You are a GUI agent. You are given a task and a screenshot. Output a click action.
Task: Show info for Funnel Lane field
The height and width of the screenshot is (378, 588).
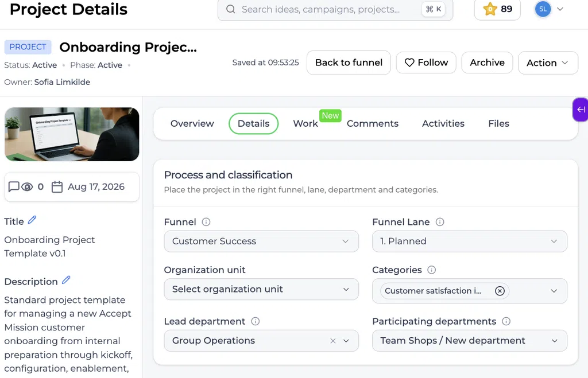coord(440,222)
